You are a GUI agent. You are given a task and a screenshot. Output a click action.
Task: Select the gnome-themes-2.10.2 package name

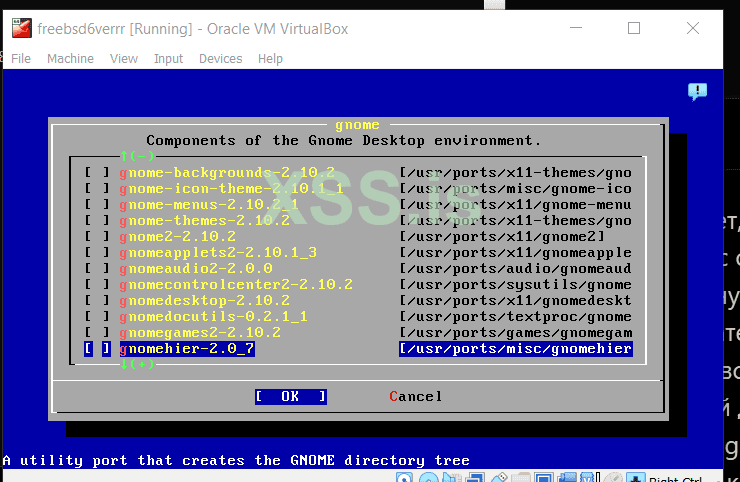tap(204, 220)
